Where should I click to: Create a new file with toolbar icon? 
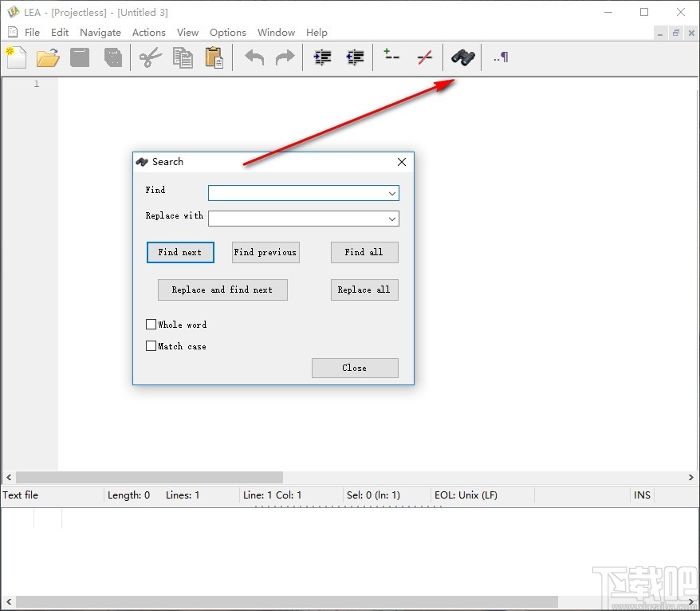pos(16,57)
